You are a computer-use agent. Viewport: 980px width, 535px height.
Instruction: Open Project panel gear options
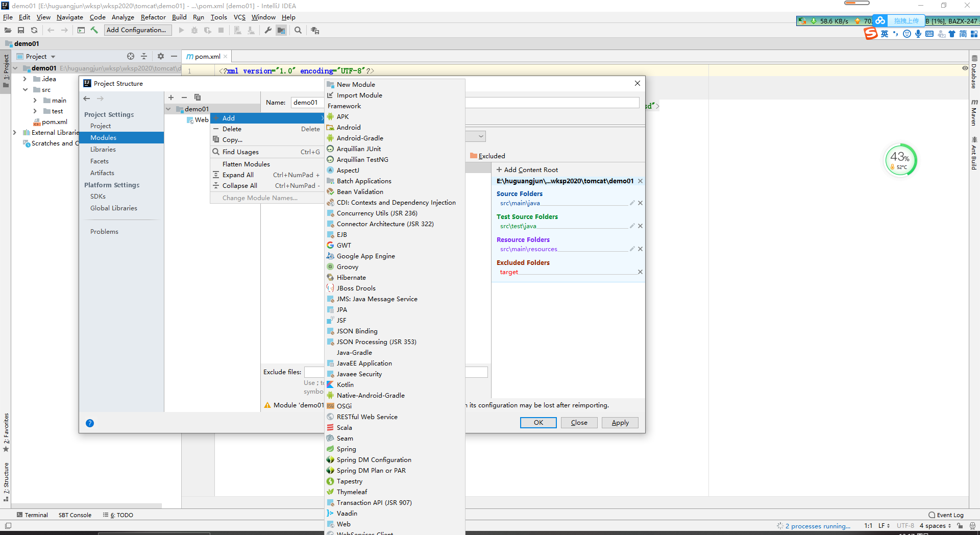tap(161, 57)
